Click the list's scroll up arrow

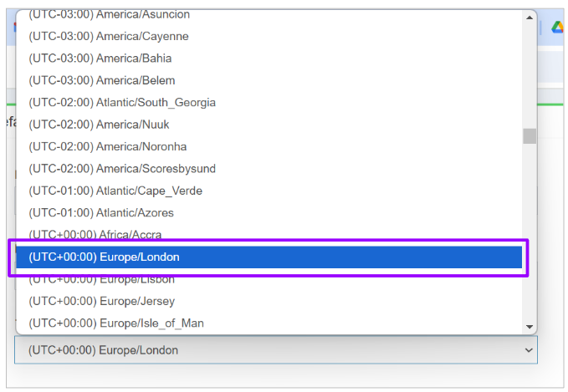[x=530, y=16]
